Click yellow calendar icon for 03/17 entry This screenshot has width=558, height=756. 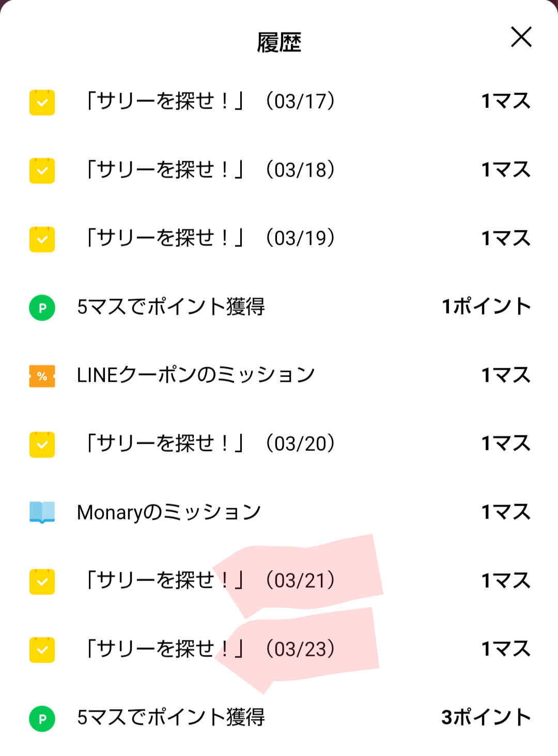coord(42,102)
